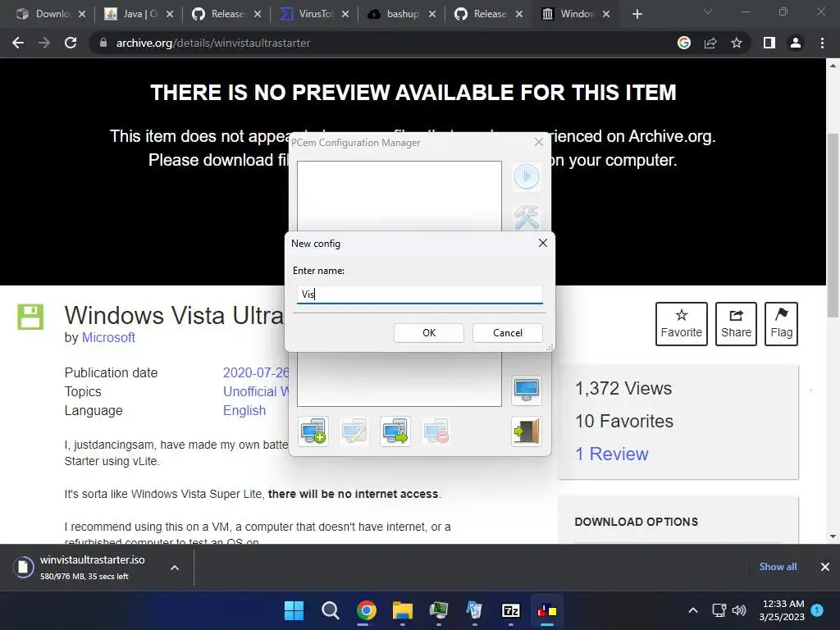This screenshot has height=630, width=840.
Task: Click the publication date link
Action: click(256, 373)
